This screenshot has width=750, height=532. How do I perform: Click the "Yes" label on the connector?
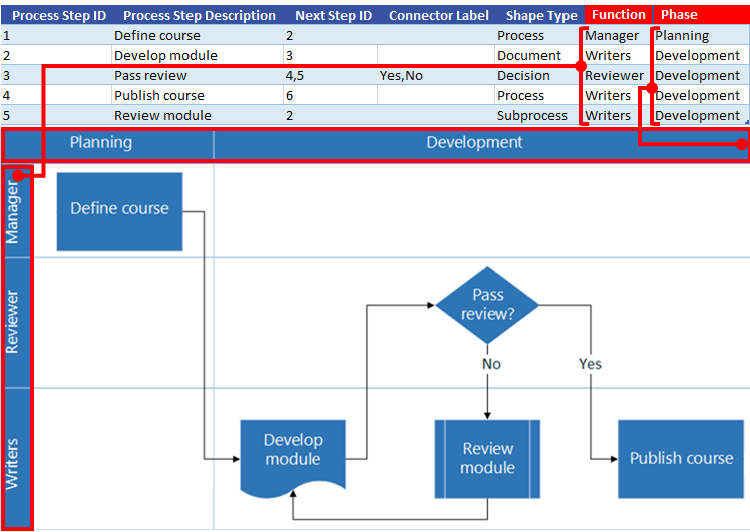point(590,364)
